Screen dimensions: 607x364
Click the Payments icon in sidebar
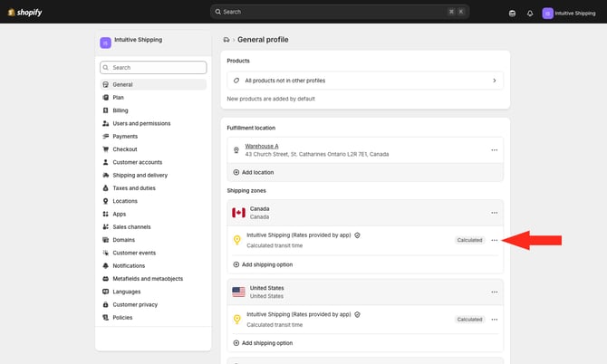click(105, 136)
